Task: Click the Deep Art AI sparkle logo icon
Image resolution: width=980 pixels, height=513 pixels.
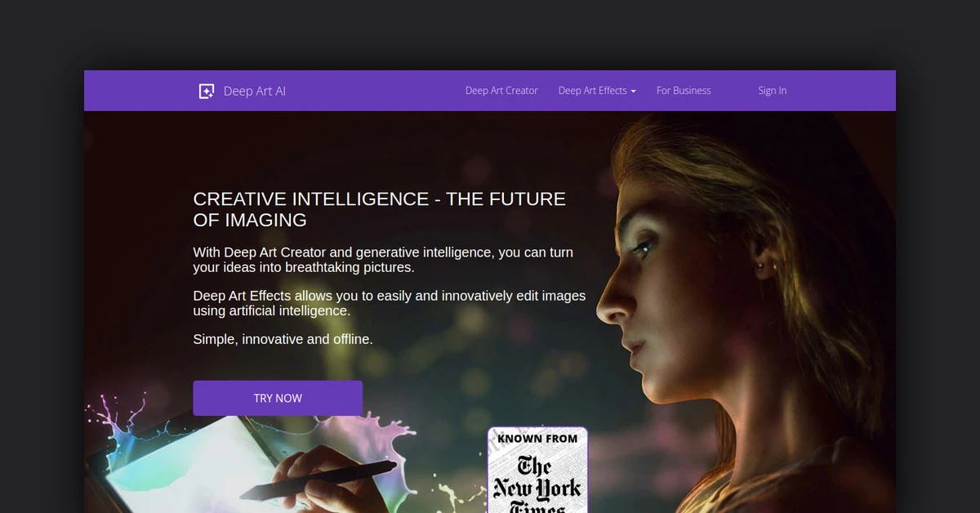Action: [x=207, y=91]
